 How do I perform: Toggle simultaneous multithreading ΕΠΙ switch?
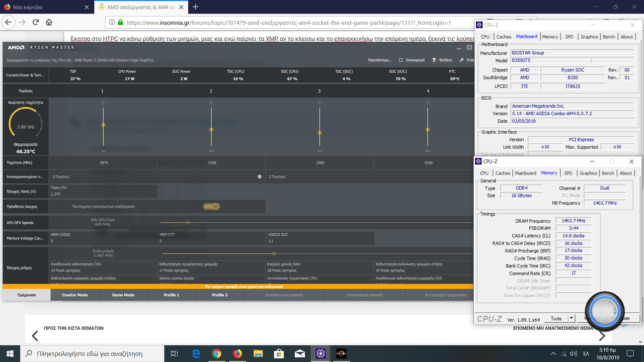tap(211, 206)
